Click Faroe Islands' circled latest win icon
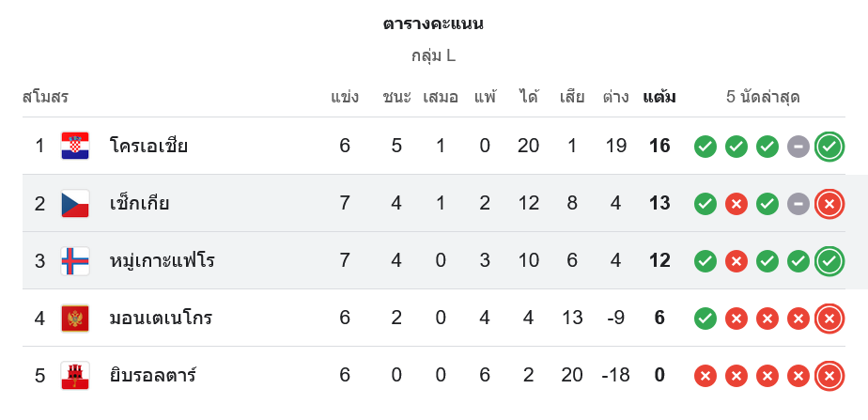868x420 pixels. click(x=829, y=261)
